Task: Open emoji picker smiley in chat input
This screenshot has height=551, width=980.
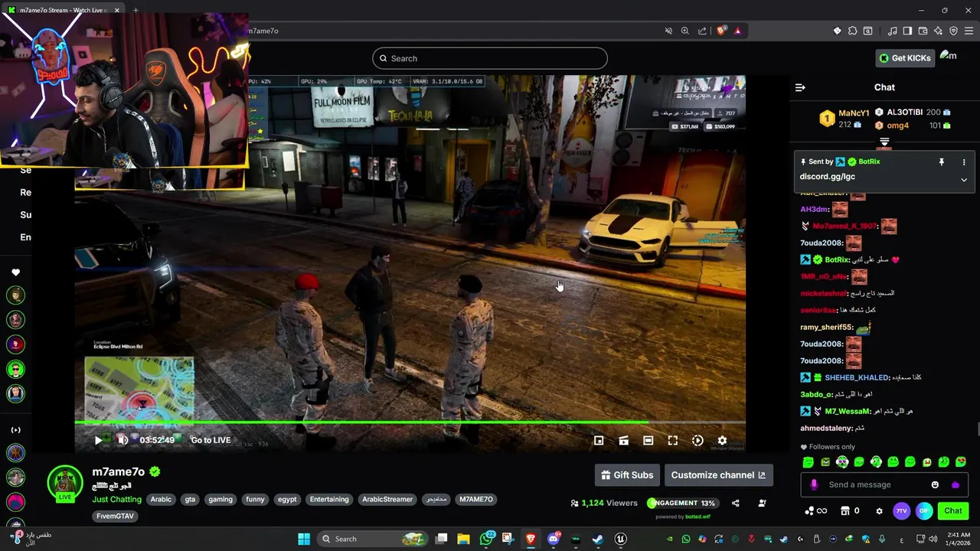Action: click(x=935, y=484)
